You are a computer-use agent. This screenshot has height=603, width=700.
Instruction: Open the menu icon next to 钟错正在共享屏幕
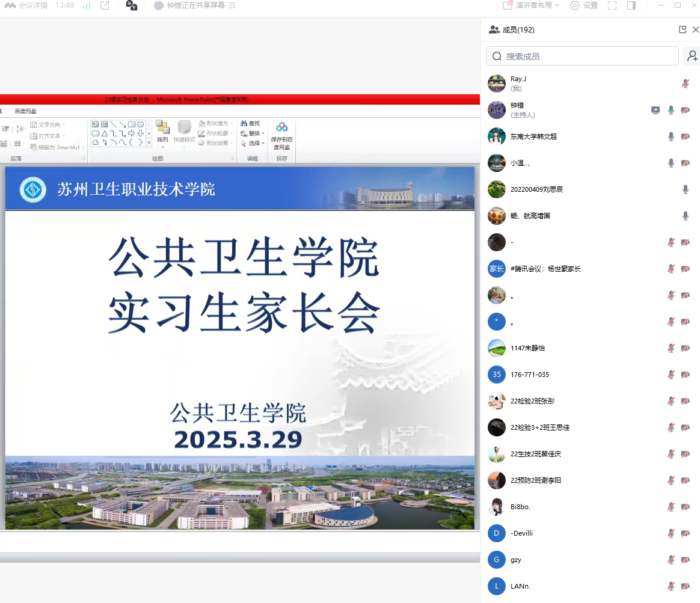(232, 5)
